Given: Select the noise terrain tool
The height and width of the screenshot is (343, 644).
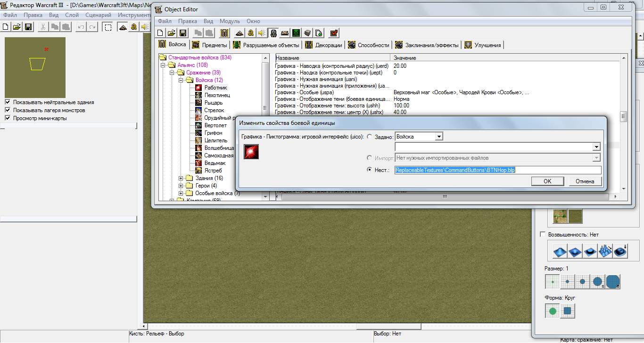Looking at the screenshot, I should (605, 251).
